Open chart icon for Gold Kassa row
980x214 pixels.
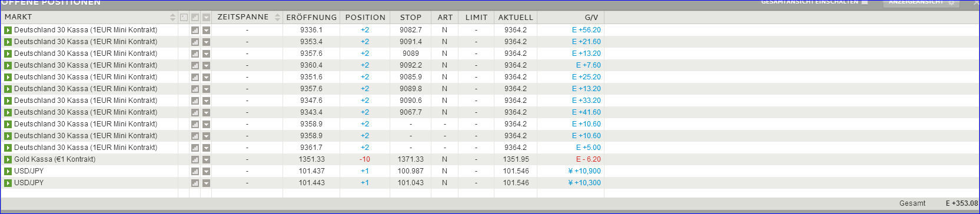coord(195,159)
